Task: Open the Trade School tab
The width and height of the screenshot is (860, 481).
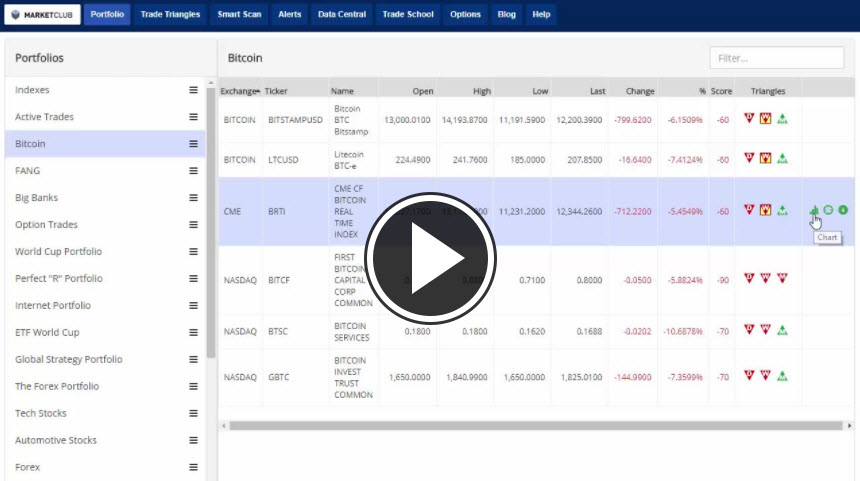Action: (408, 14)
